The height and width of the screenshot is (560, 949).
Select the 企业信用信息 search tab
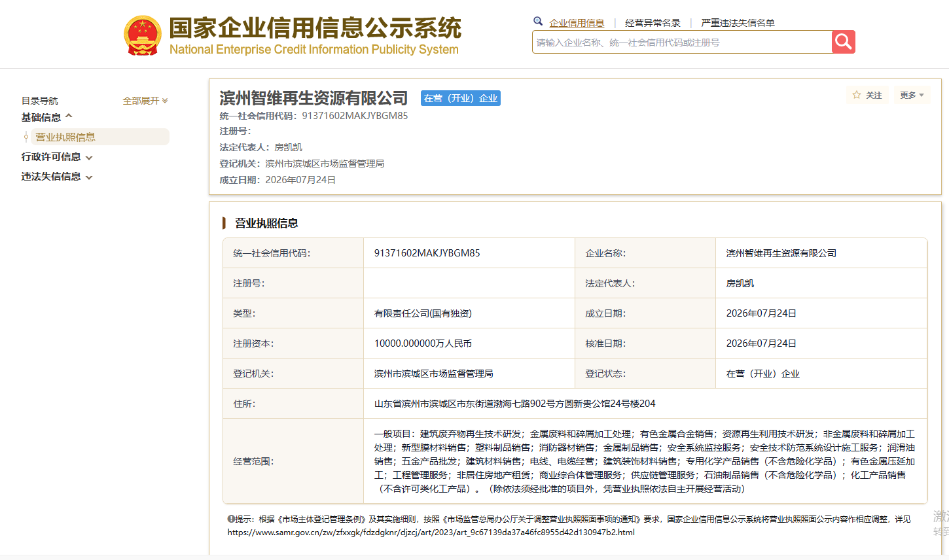pyautogui.click(x=577, y=23)
